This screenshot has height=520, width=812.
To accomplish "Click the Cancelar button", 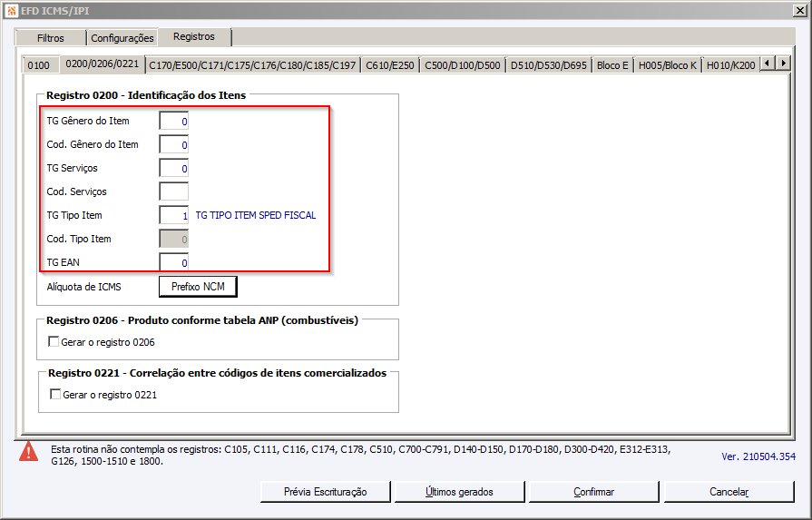I will click(x=729, y=492).
